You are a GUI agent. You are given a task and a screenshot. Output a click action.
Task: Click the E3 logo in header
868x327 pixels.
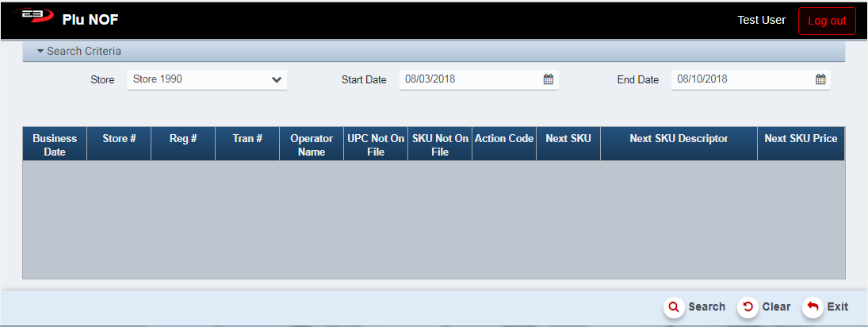32,17
